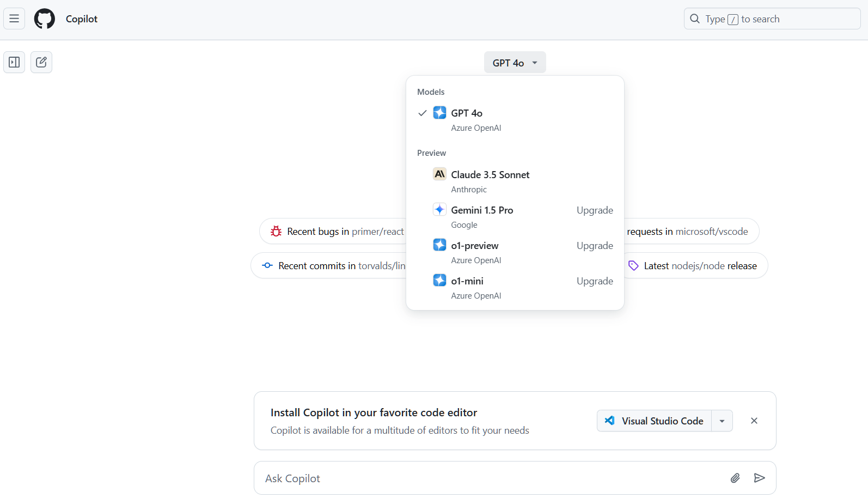Choose the Recent commits in torvalds suggestion
This screenshot has width=868, height=504.
click(329, 265)
